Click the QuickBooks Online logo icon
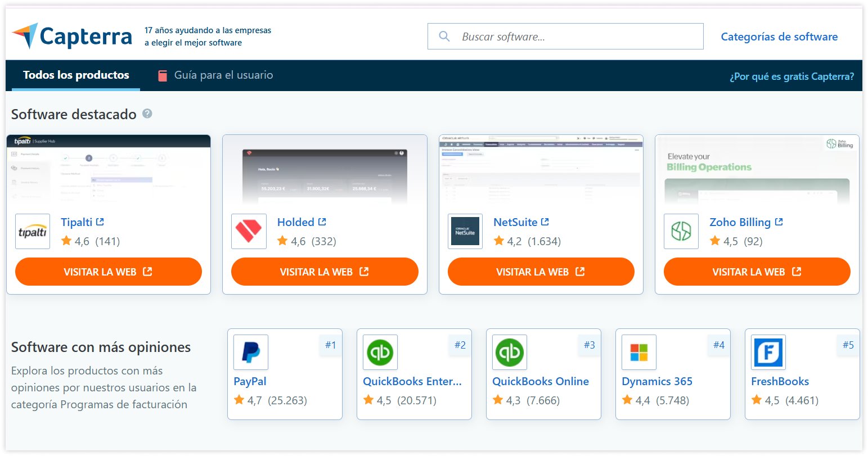This screenshot has width=868, height=456. pyautogui.click(x=510, y=353)
